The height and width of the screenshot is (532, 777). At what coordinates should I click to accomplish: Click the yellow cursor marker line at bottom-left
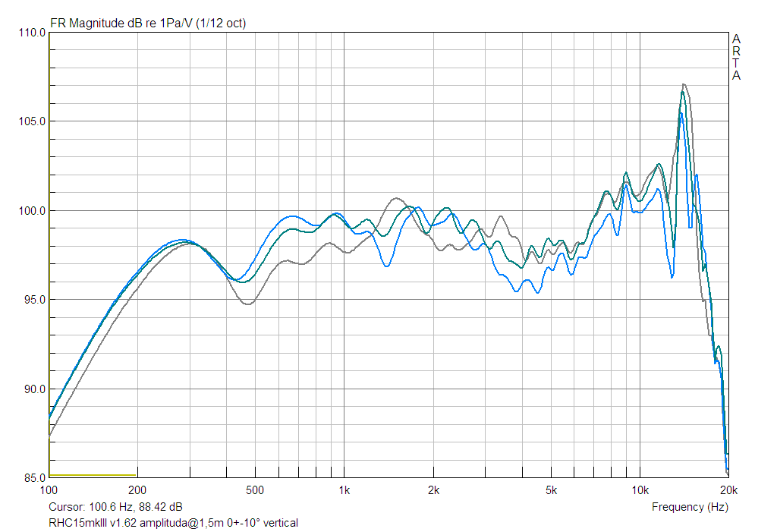93,475
